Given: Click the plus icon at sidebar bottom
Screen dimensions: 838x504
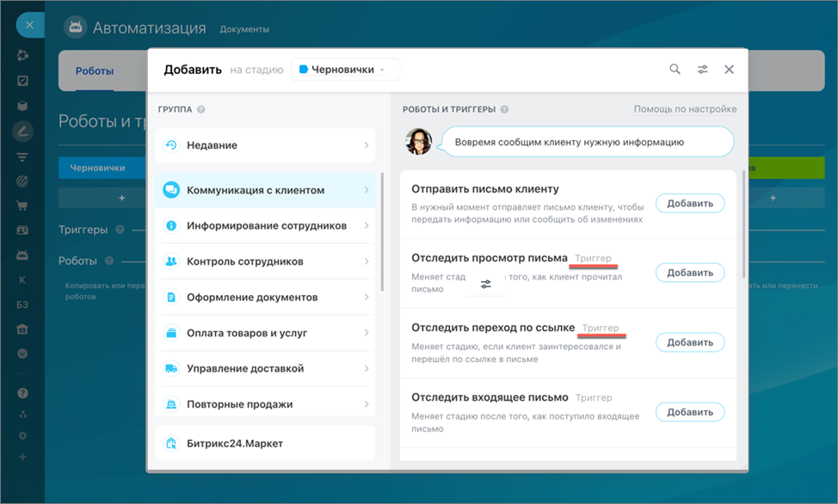Looking at the screenshot, I should [22, 458].
